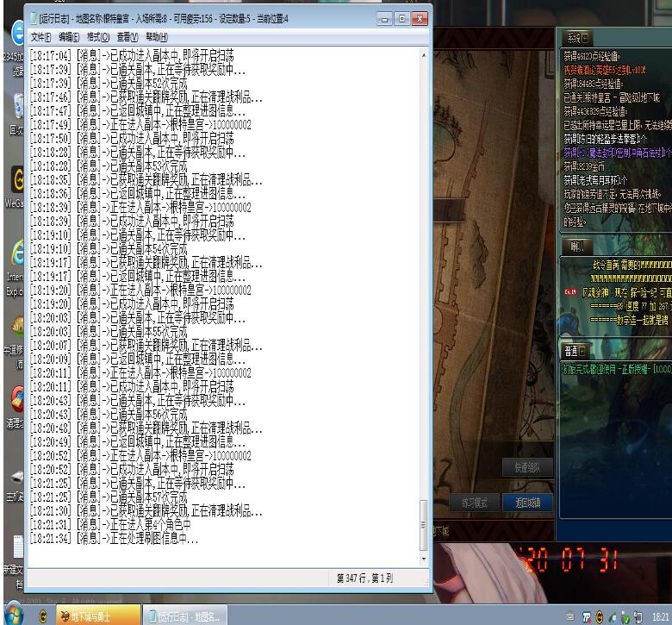
Task: Open the 编辑(E) menu
Action: click(x=69, y=37)
